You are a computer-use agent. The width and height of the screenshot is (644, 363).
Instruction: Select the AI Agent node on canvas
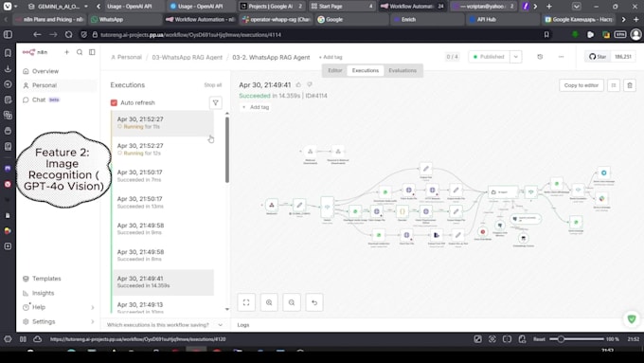(503, 192)
